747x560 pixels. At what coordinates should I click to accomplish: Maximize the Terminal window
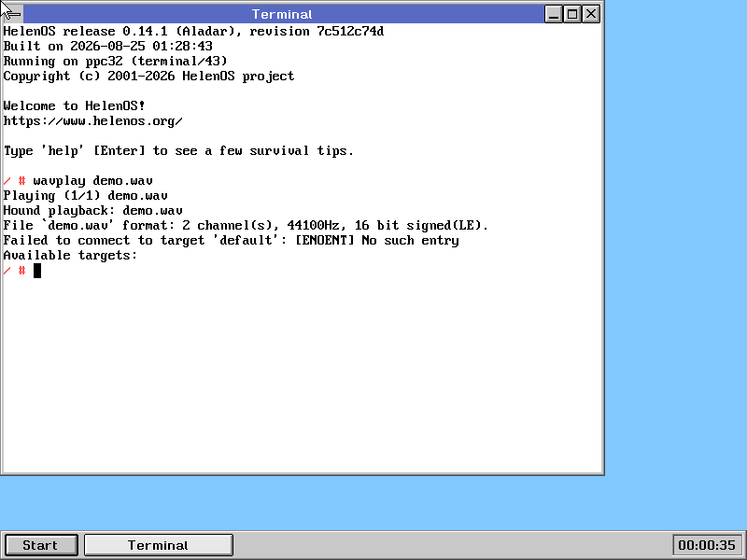click(572, 14)
